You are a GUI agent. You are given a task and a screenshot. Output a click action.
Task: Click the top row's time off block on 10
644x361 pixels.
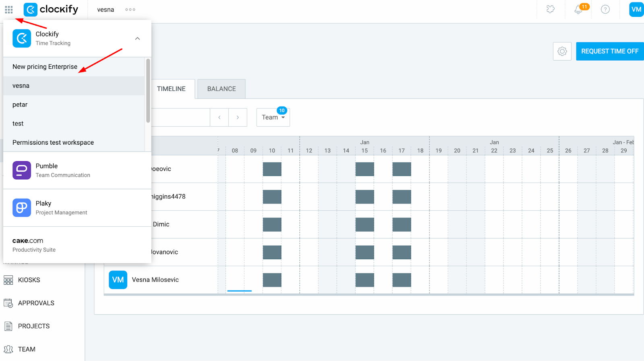tap(272, 169)
